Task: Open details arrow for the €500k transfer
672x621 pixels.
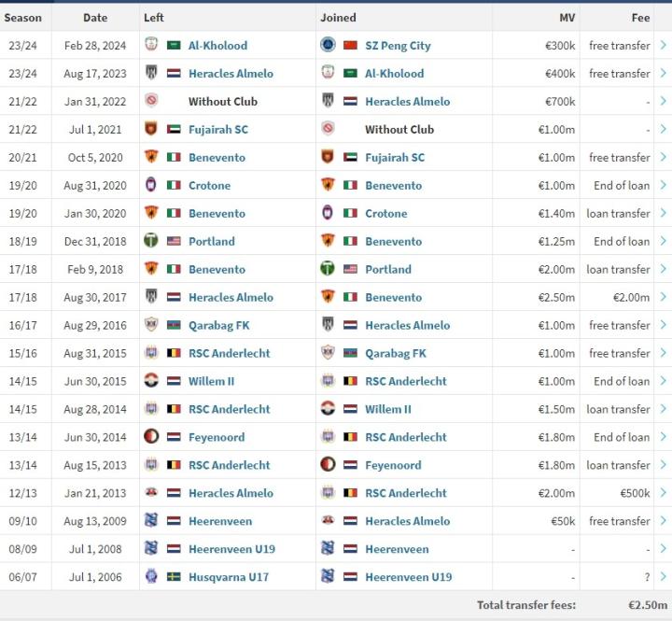Action: coord(663,493)
